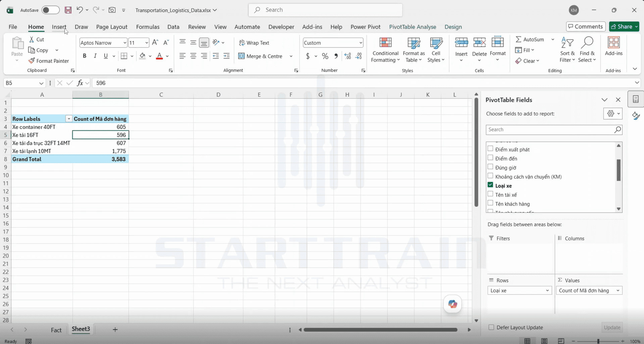The height and width of the screenshot is (344, 644).
Task: Expand the formula bar chevron
Action: 637,83
